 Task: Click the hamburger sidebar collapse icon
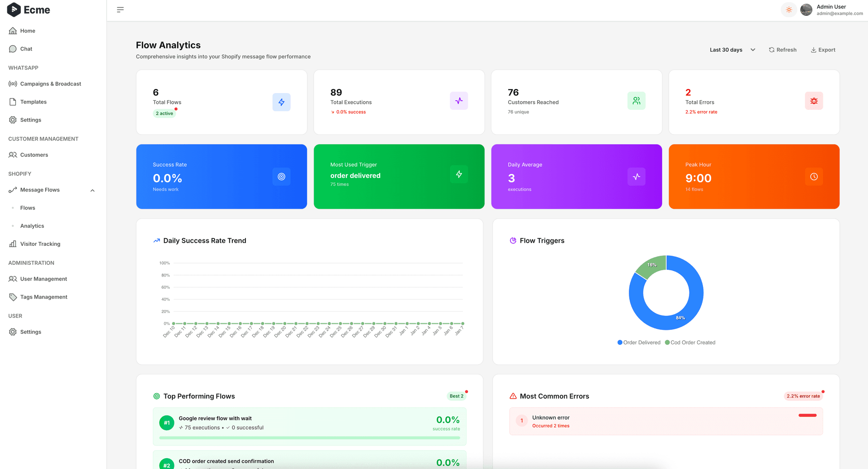coord(120,9)
